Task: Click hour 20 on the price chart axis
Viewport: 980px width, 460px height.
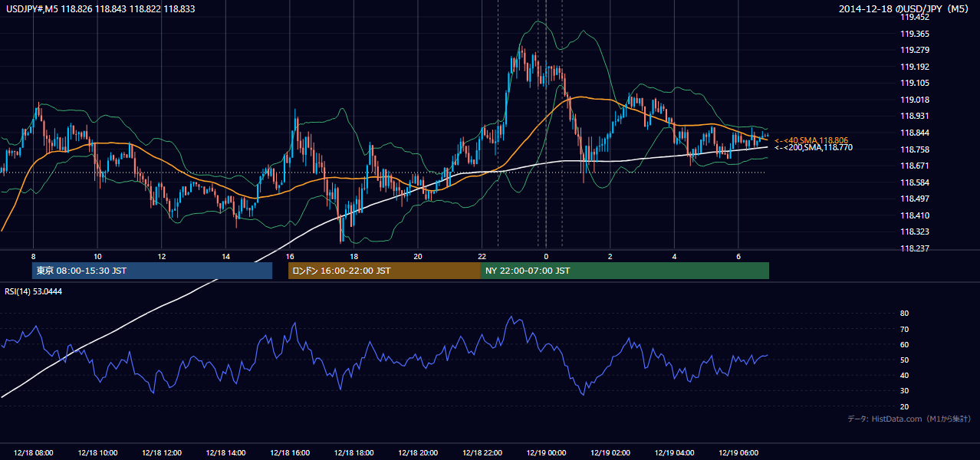Action: pyautogui.click(x=418, y=255)
